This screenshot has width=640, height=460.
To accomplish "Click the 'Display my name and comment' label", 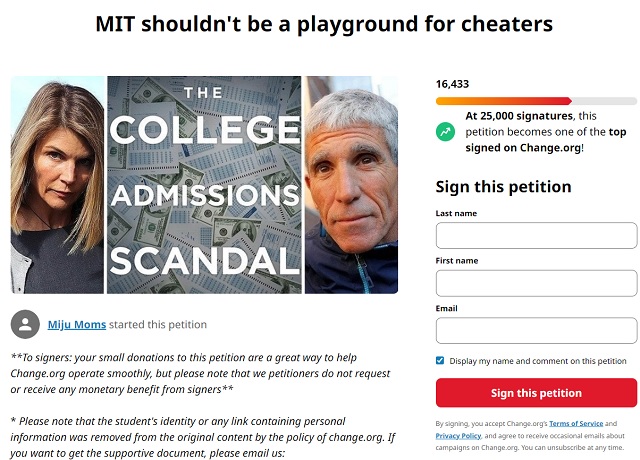I will click(x=538, y=361).
